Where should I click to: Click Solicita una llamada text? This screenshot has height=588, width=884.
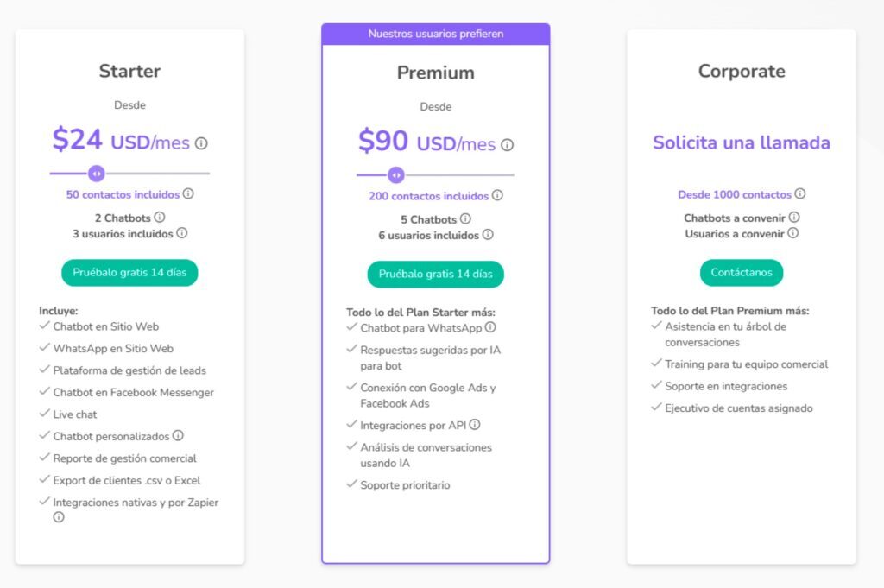pyautogui.click(x=741, y=142)
